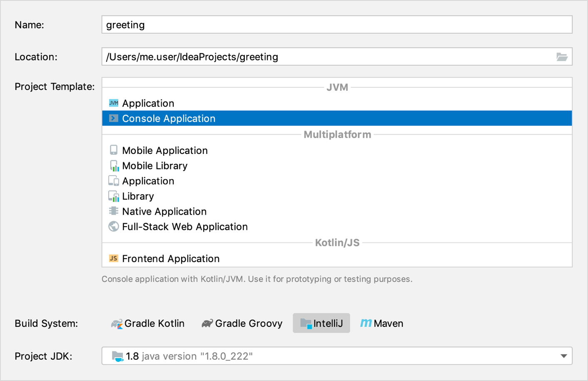Select Gradle Groovy as the build system
This screenshot has width=588, height=381.
coord(242,323)
